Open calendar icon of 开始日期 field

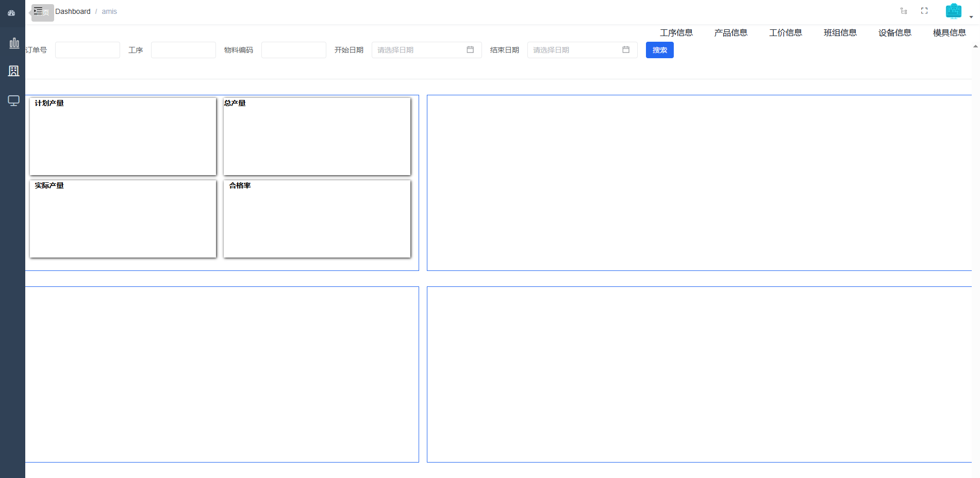pyautogui.click(x=470, y=50)
